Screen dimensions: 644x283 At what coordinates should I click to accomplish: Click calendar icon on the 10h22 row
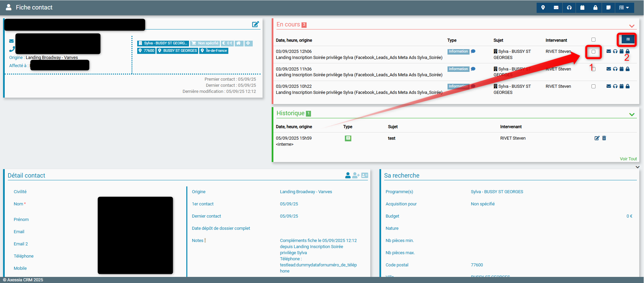621,86
